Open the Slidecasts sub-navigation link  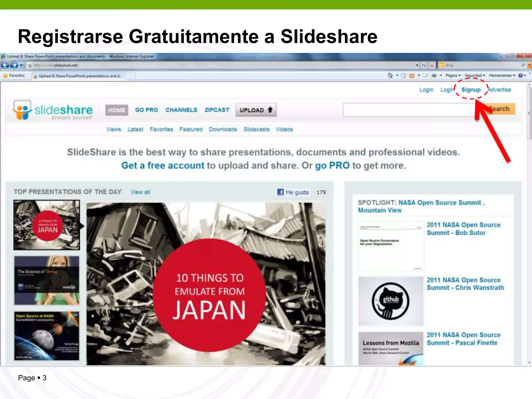point(256,129)
